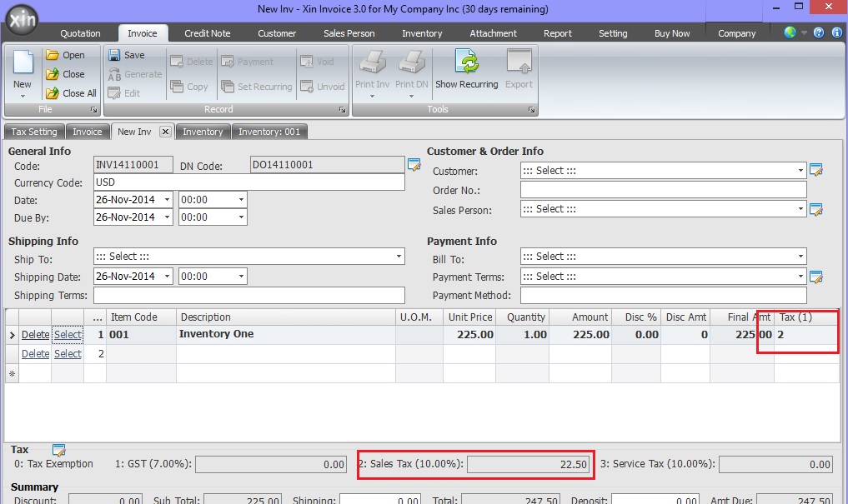This screenshot has width=848, height=504.
Task: Click the Print DN printer icon
Action: (x=412, y=62)
